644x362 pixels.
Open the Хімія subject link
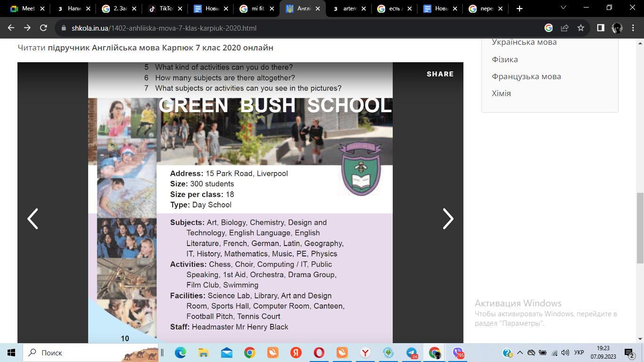tap(501, 93)
